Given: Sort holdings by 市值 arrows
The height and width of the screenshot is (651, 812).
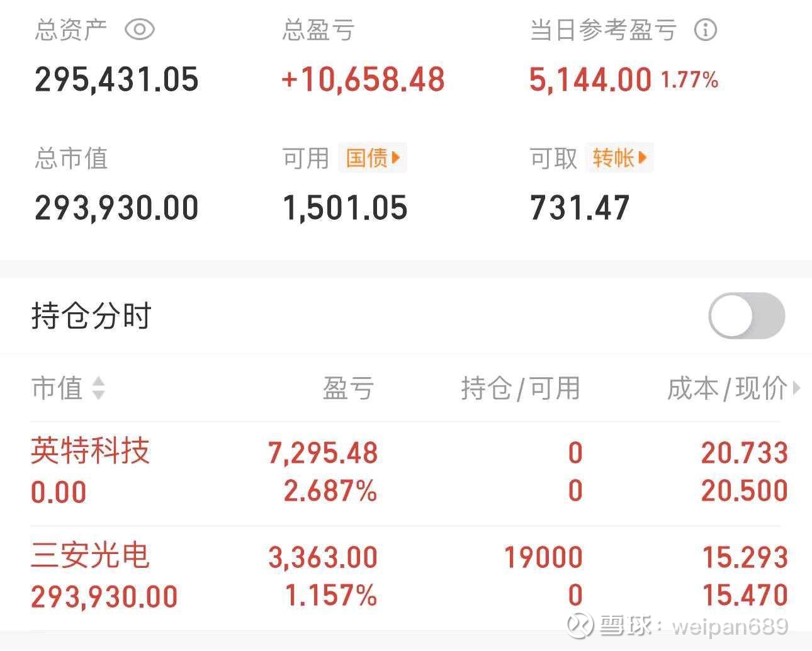Looking at the screenshot, I should pos(98,388).
